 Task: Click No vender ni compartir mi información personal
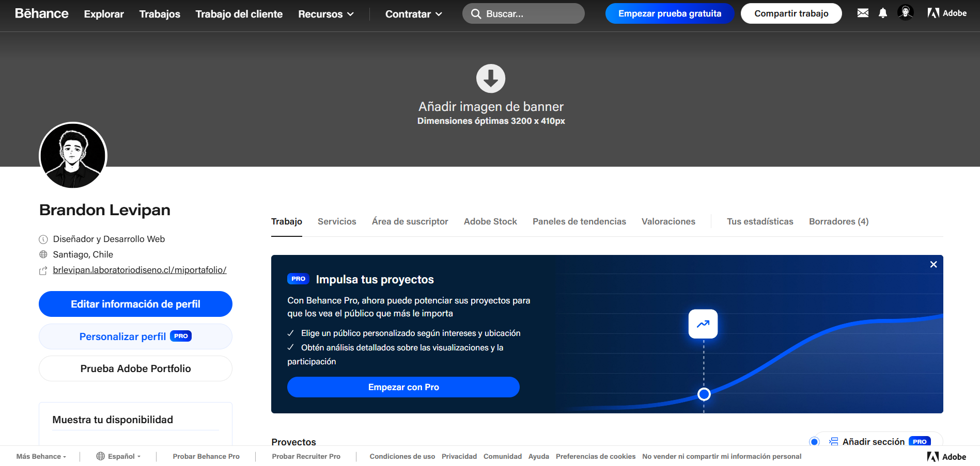(722, 456)
